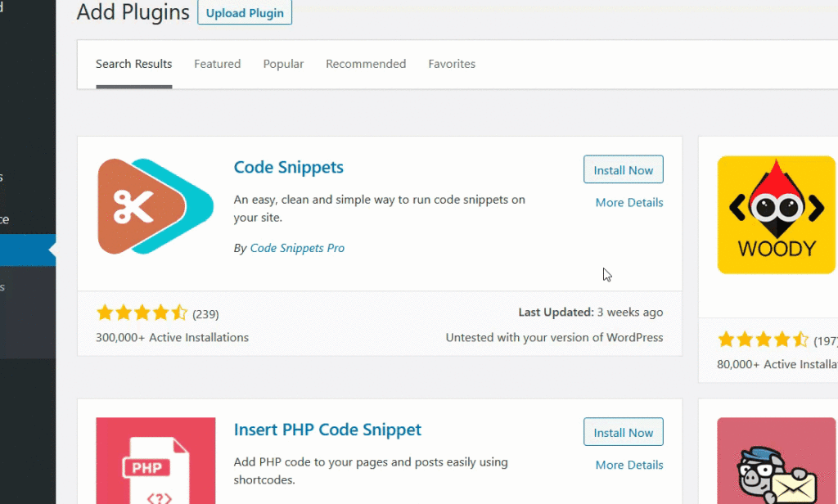Click the Code Snippets scissors plugin icon
The height and width of the screenshot is (504, 838).
pyautogui.click(x=155, y=206)
